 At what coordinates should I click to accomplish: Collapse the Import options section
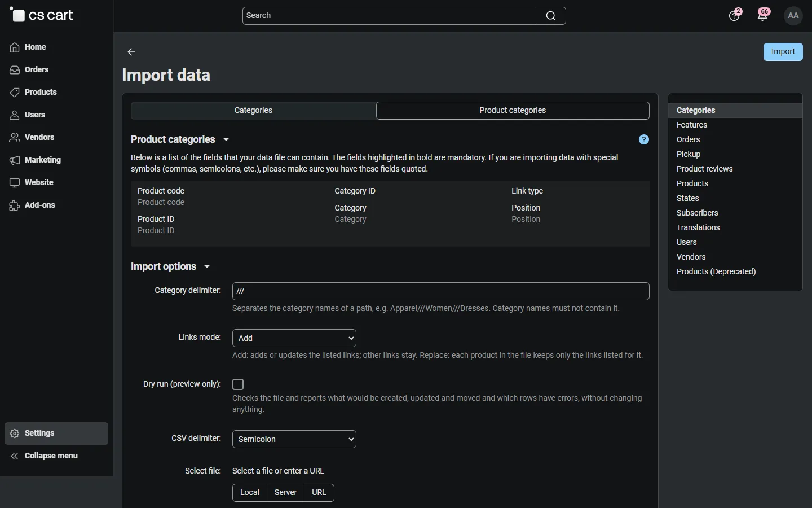pos(170,266)
